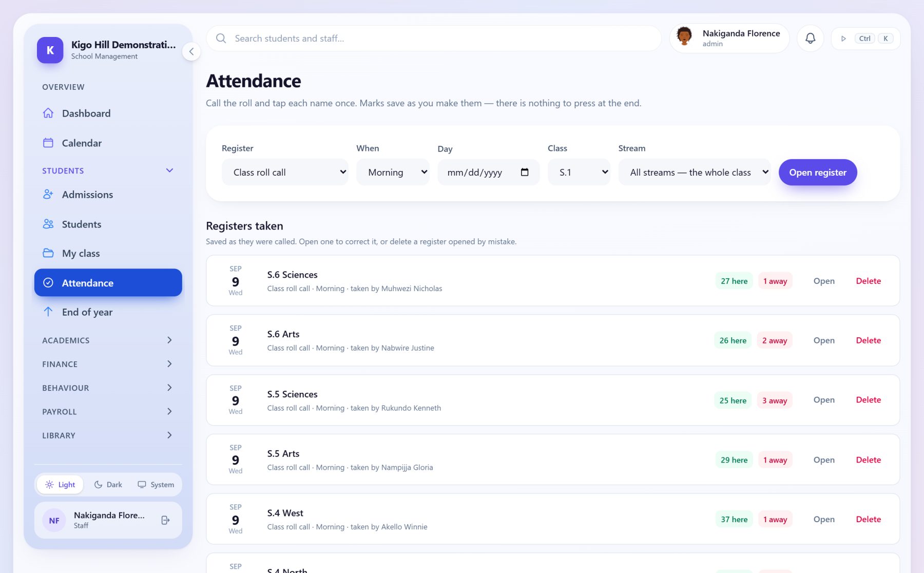Click the Kigo Hill K logo
This screenshot has height=573, width=924.
click(x=50, y=50)
